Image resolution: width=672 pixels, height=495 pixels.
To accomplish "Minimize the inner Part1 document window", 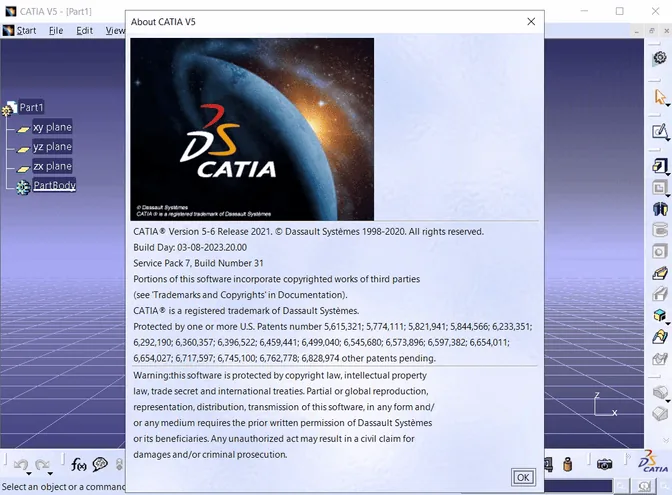I will 637,30.
